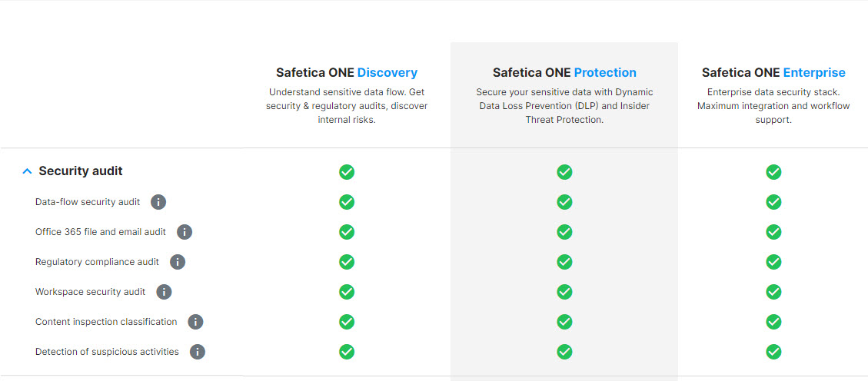Open info for Detection of suspicious activities
The width and height of the screenshot is (868, 381).
point(198,352)
